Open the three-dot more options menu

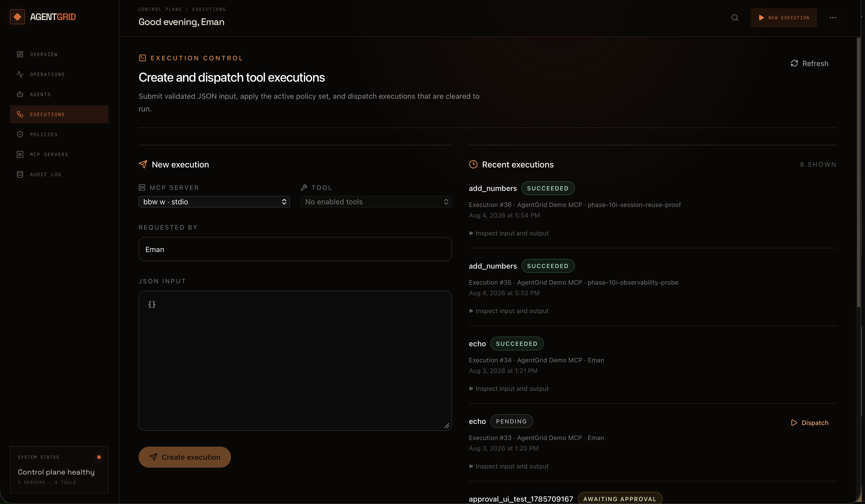click(833, 17)
